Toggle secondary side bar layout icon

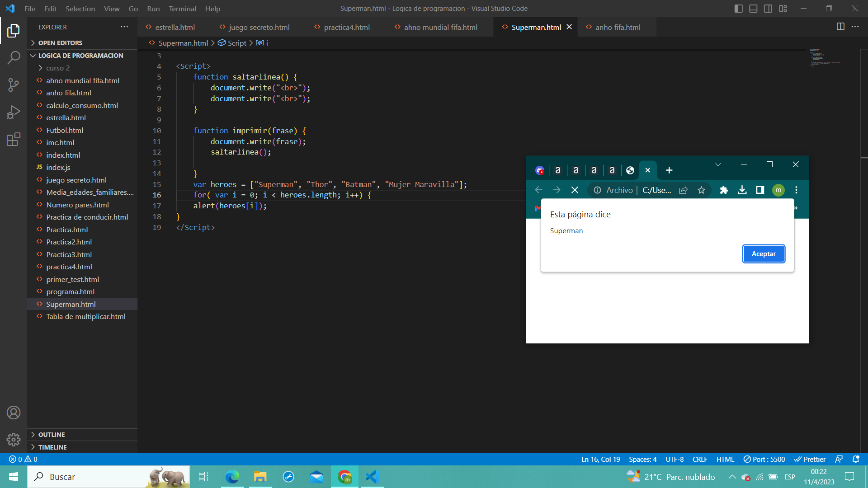coord(768,9)
